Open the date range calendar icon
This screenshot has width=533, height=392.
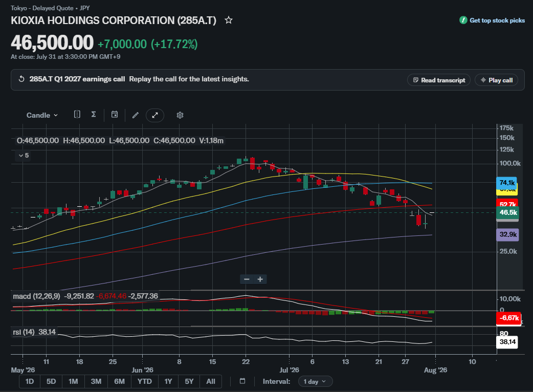(x=242, y=381)
